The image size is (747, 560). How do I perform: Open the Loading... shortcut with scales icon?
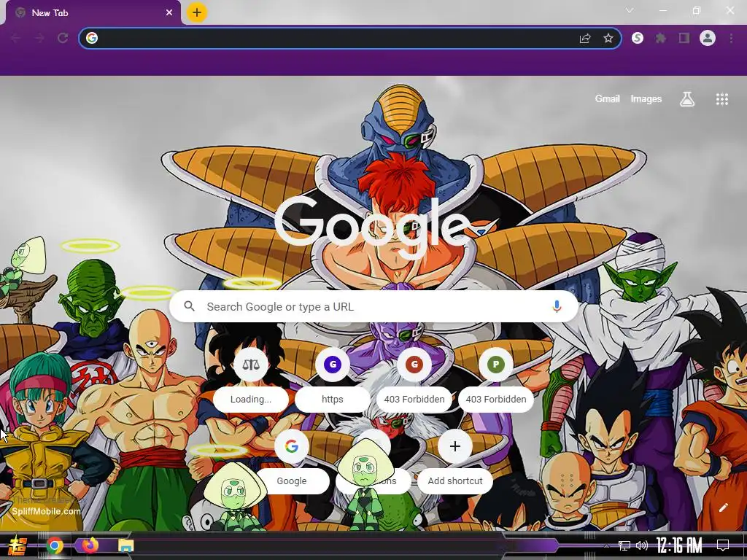[x=251, y=379]
